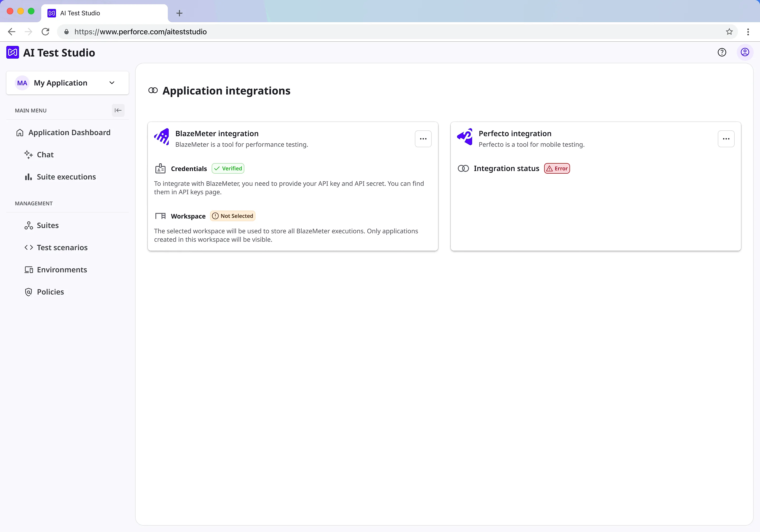This screenshot has width=760, height=532.
Task: Navigate to Suites
Action: click(68, 225)
